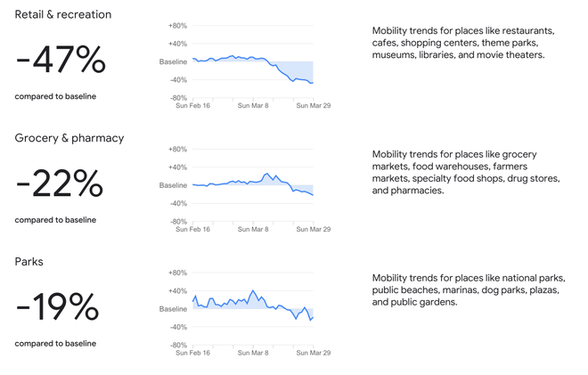
Task: Select the -47% retail figure
Action: [61, 61]
